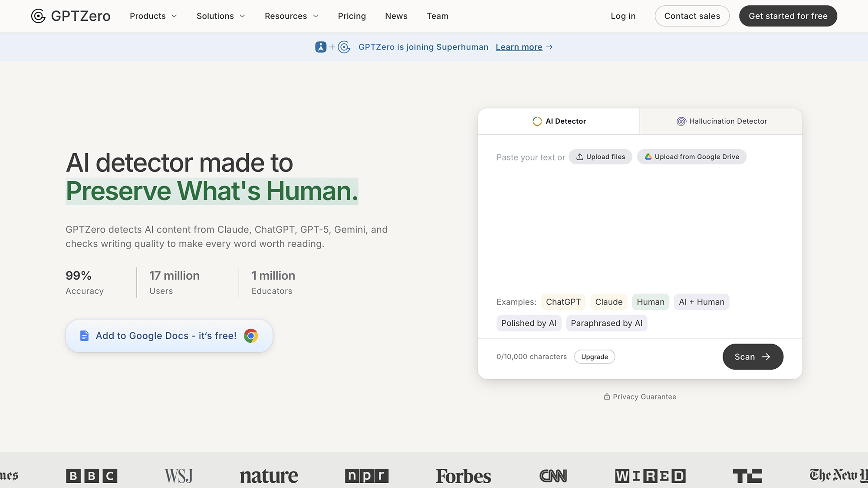Click the Upgrade button
The image size is (868, 488).
595,357
